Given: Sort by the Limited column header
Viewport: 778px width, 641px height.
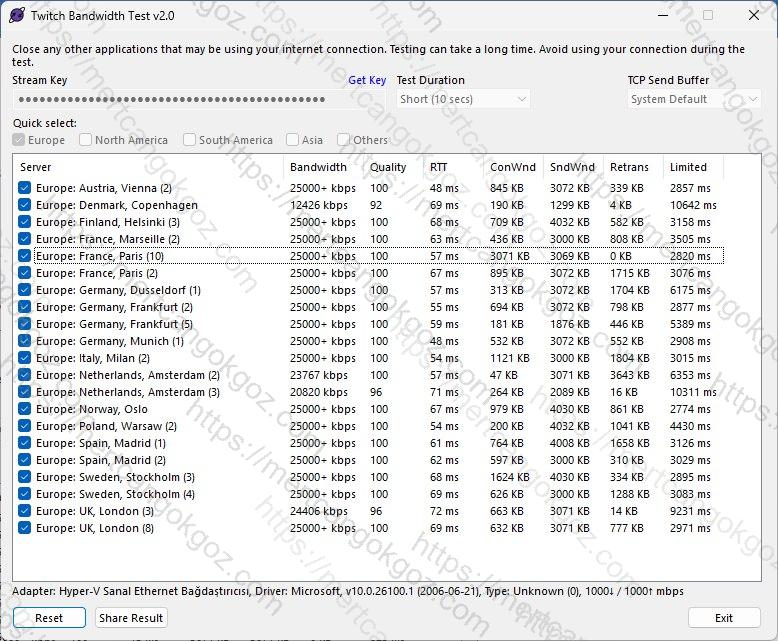Looking at the screenshot, I should pos(693,167).
